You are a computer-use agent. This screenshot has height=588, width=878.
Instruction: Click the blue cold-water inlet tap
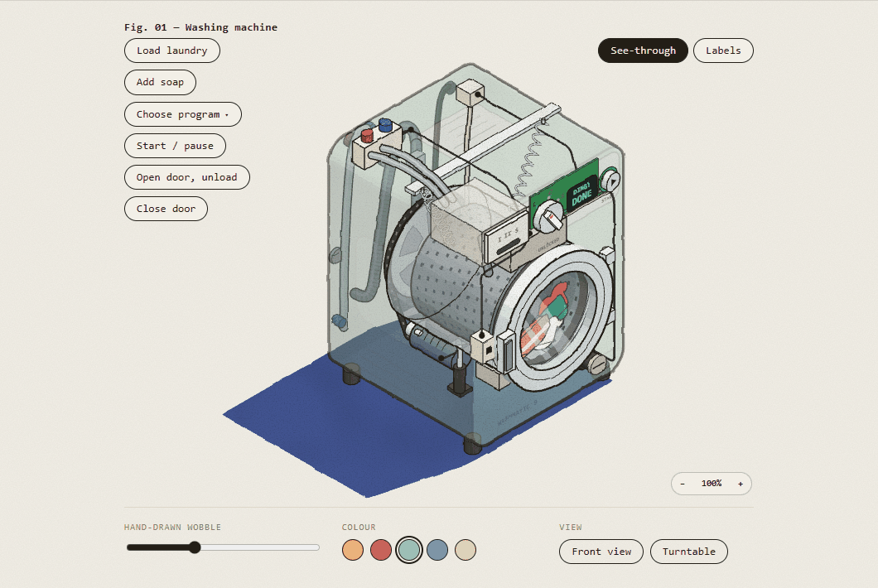pos(385,124)
